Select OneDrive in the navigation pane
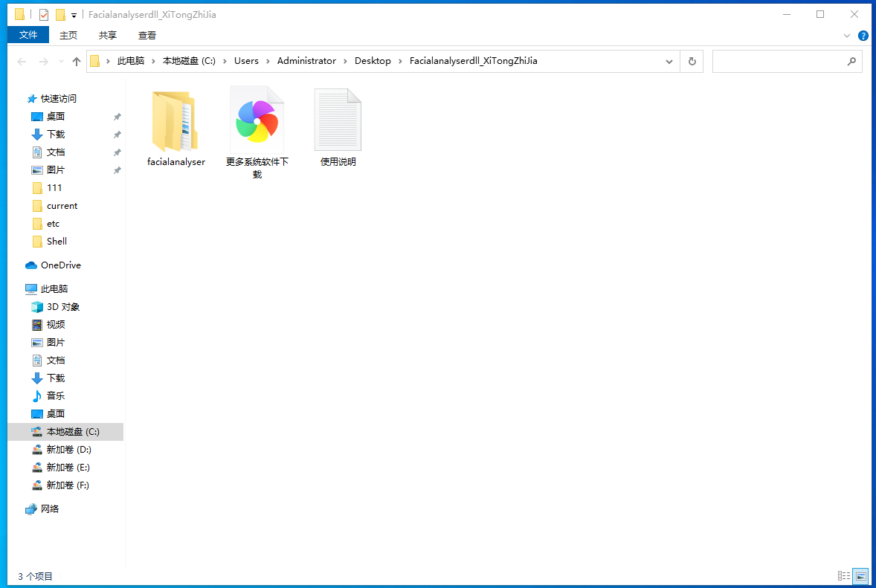 point(60,265)
